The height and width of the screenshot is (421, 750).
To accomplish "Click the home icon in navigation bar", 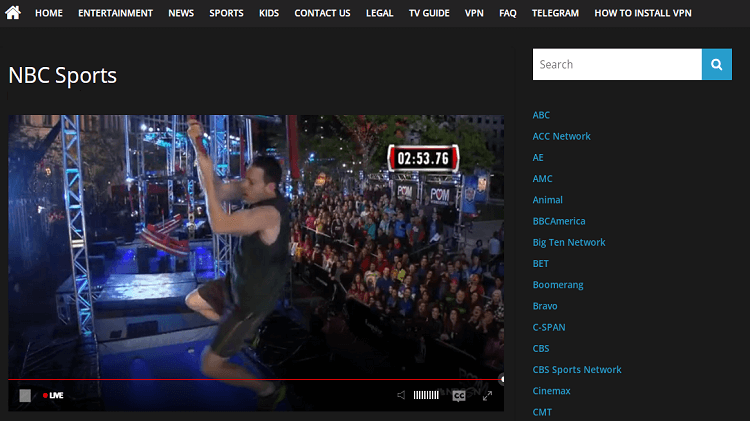I will tap(13, 12).
